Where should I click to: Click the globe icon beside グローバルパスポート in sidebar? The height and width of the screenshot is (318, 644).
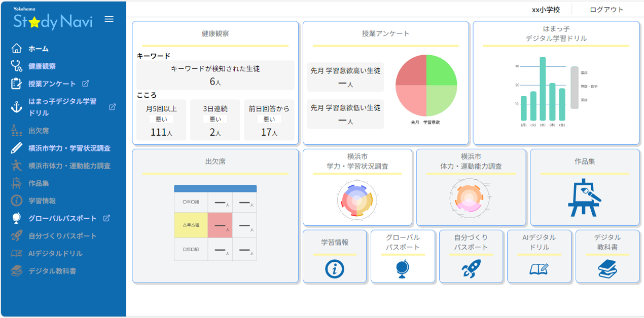17,218
